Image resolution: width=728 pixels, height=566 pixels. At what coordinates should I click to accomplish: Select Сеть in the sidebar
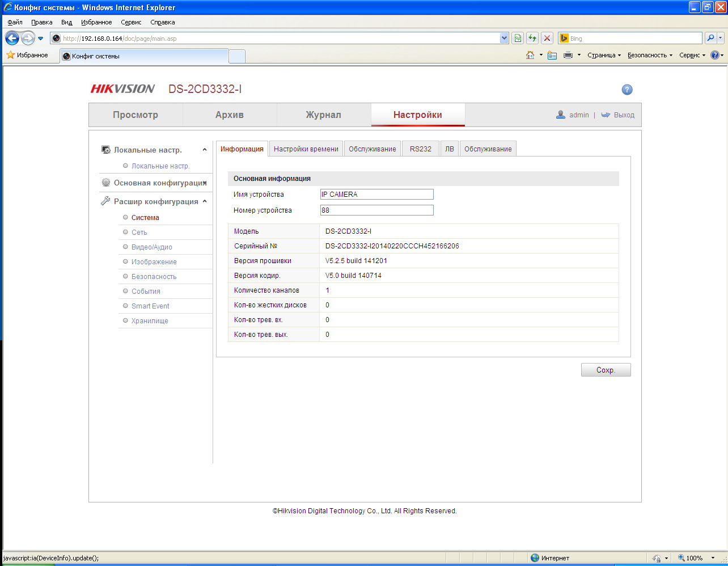point(139,233)
